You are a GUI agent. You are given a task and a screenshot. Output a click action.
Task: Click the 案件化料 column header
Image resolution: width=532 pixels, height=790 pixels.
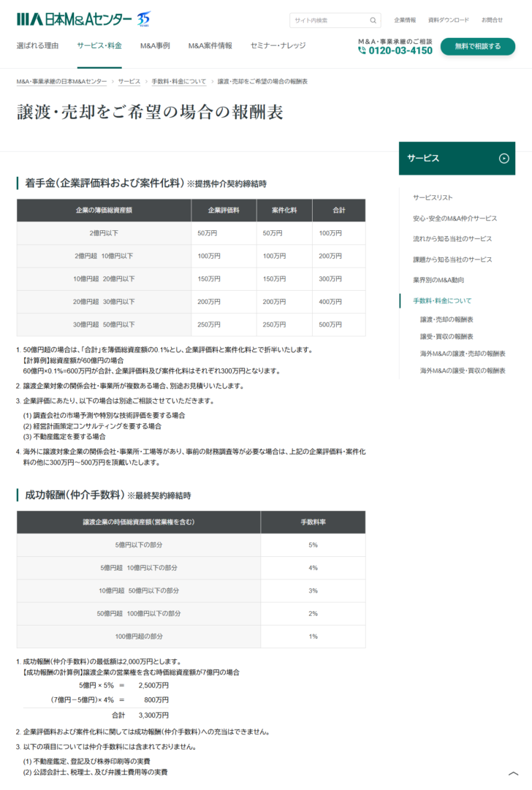coord(285,210)
